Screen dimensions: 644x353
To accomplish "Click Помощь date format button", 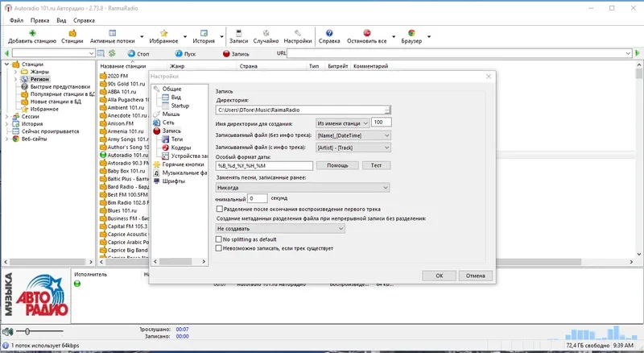I will tap(337, 165).
